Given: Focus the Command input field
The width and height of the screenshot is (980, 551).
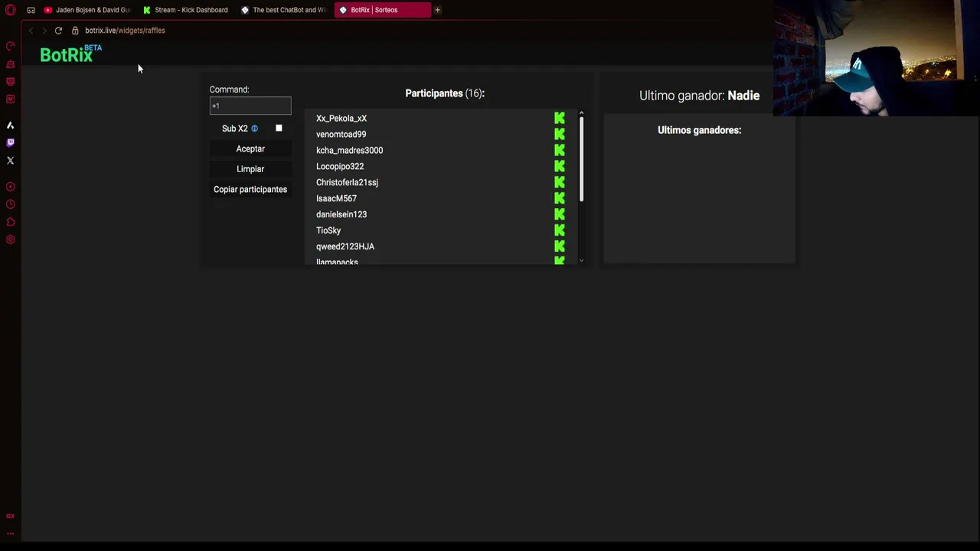Looking at the screenshot, I should coord(250,106).
